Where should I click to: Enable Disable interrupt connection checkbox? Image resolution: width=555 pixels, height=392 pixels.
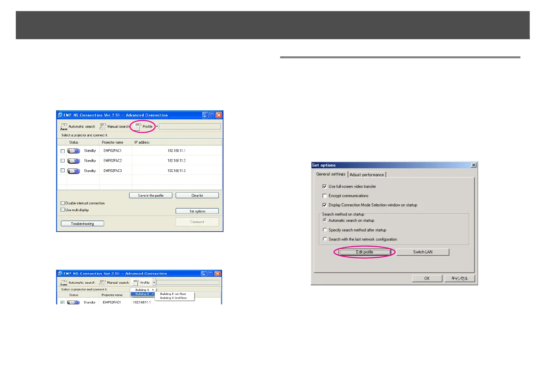[63, 203]
